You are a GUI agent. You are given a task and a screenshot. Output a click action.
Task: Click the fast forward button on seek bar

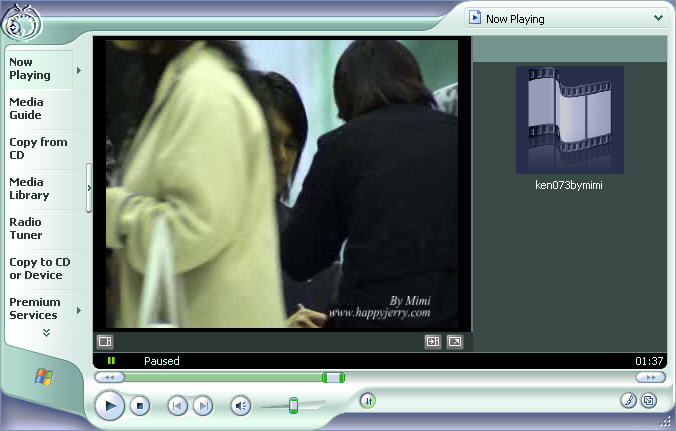point(651,378)
